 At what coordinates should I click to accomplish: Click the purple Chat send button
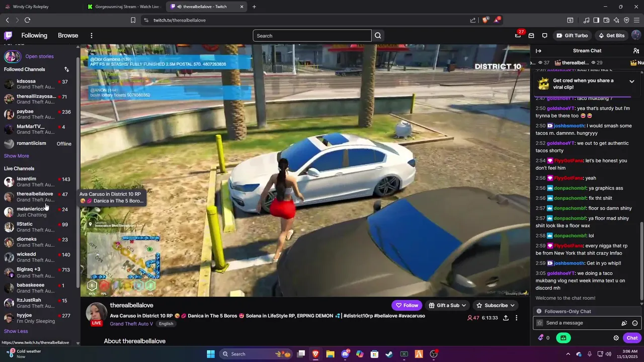[x=632, y=338]
